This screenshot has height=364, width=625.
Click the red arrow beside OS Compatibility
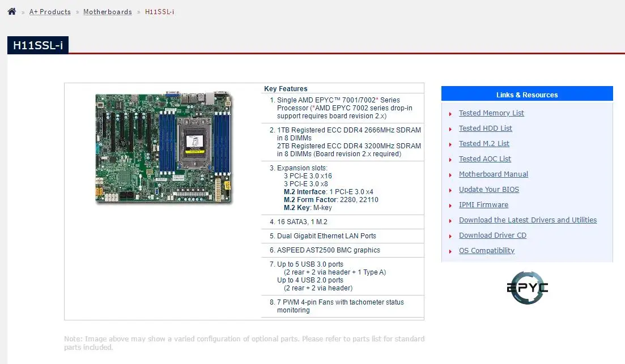[450, 251]
